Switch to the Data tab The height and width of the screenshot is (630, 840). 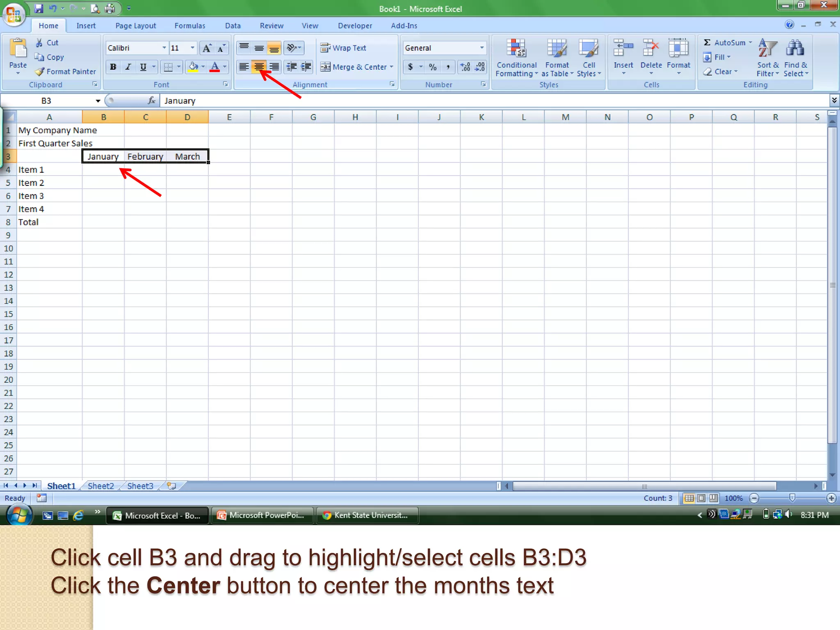coord(233,25)
